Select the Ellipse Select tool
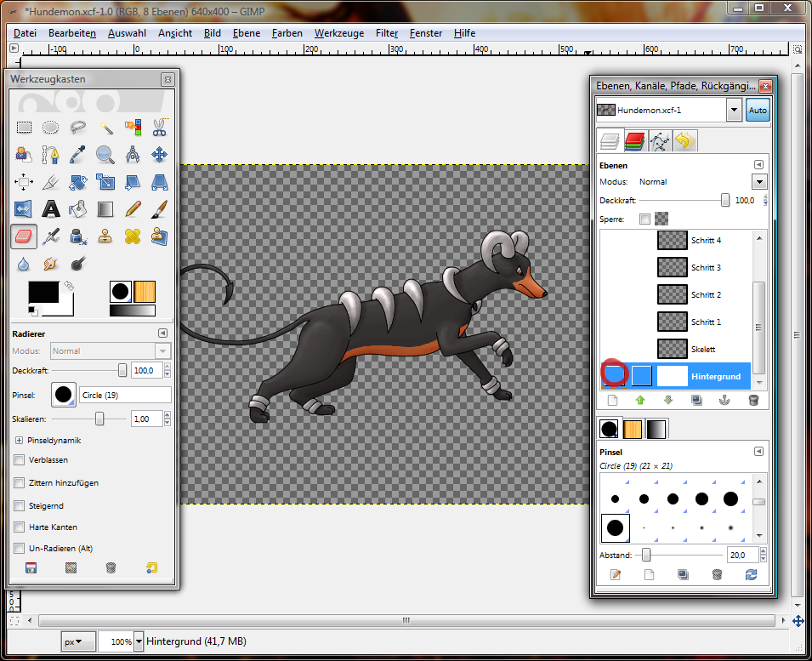Screen dimensions: 812x661 tap(51, 127)
